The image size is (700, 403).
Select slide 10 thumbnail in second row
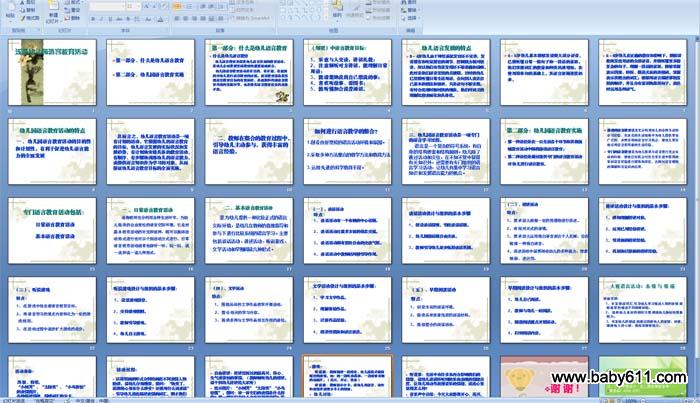click(x=249, y=151)
